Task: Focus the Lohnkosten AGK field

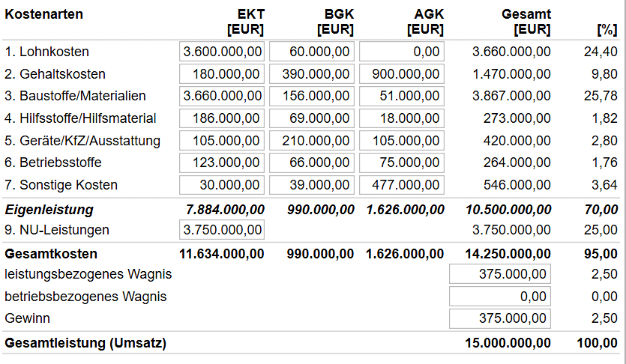Action: 402,52
